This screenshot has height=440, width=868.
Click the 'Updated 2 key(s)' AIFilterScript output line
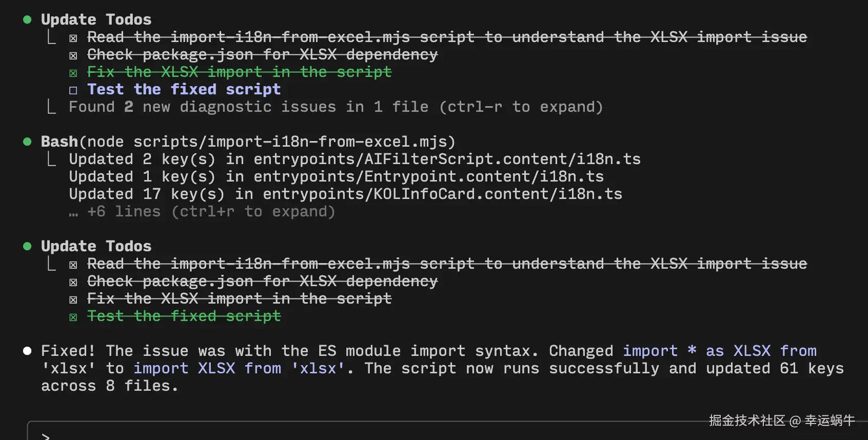355,159
